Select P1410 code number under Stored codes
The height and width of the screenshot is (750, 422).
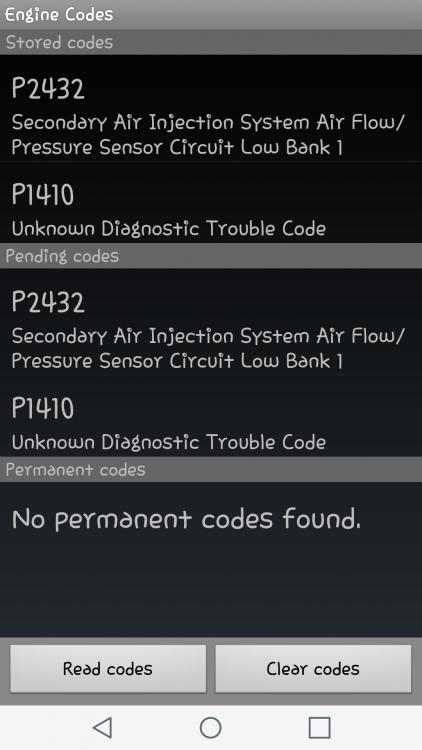[43, 195]
